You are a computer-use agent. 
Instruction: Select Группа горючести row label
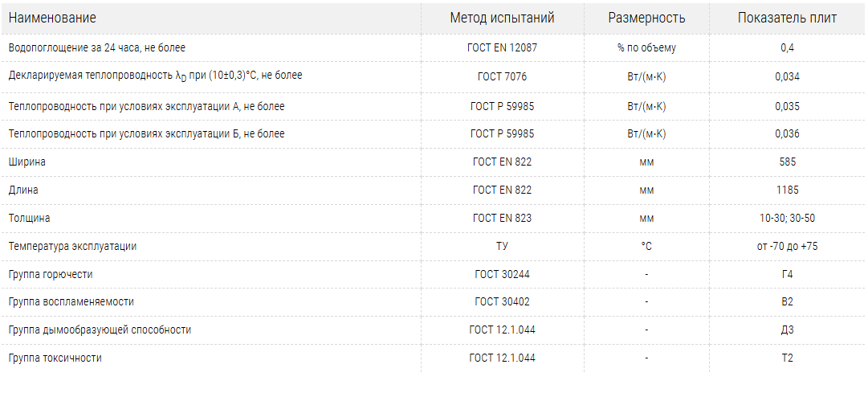tap(51, 274)
